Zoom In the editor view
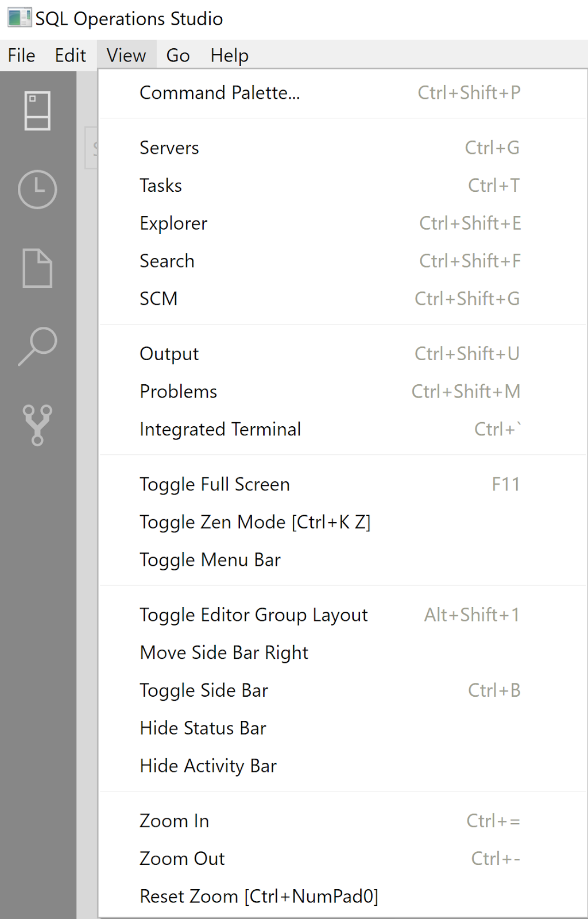The image size is (588, 919). click(x=174, y=820)
